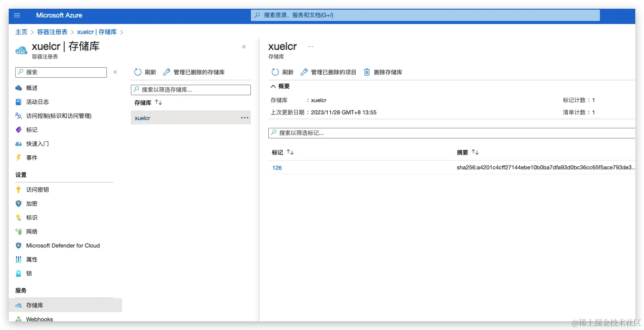Viewport: 644px width, 330px height.
Task: Collapse the 概要 summary section
Action: [274, 86]
